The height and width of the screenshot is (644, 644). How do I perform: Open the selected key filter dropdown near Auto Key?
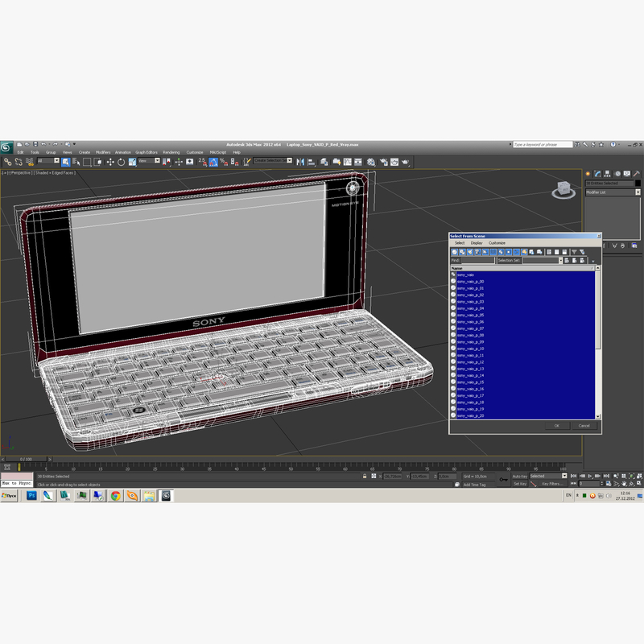[x=564, y=476]
